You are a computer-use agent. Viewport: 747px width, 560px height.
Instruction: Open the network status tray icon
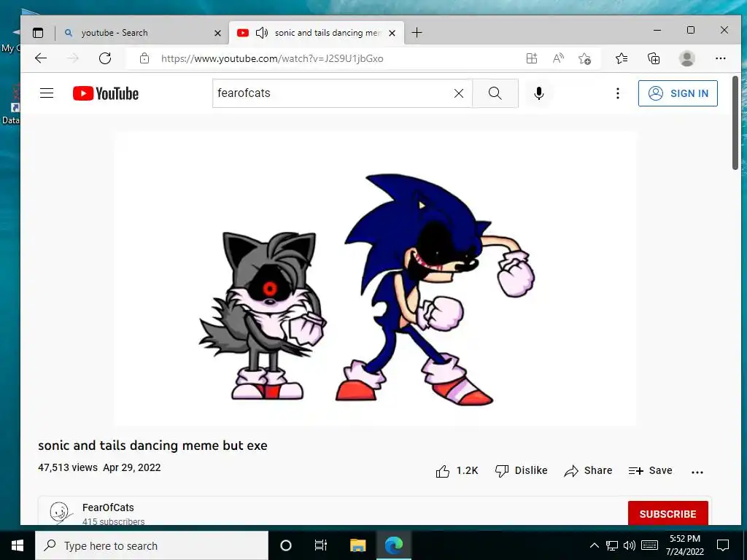612,545
